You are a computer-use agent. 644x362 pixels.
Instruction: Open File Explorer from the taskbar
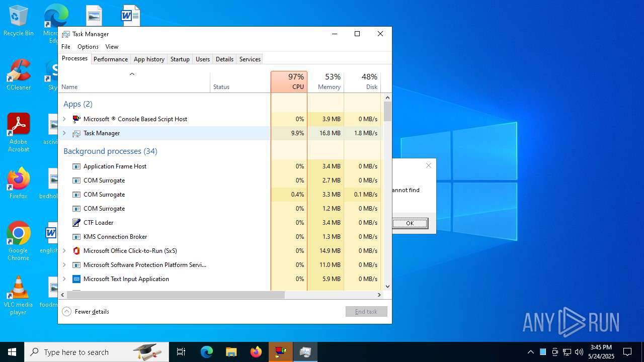(x=231, y=352)
